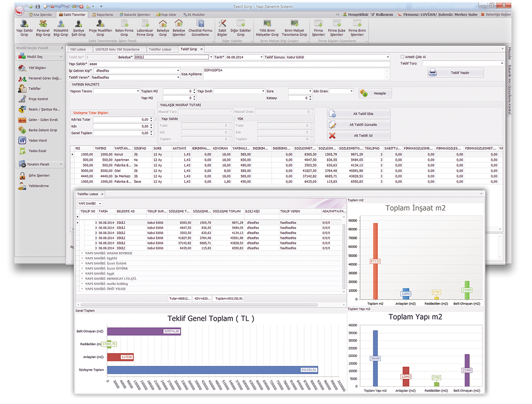Switch to the Raporlama ribbon tab
This screenshot has height=404, width=532.
(102, 14)
